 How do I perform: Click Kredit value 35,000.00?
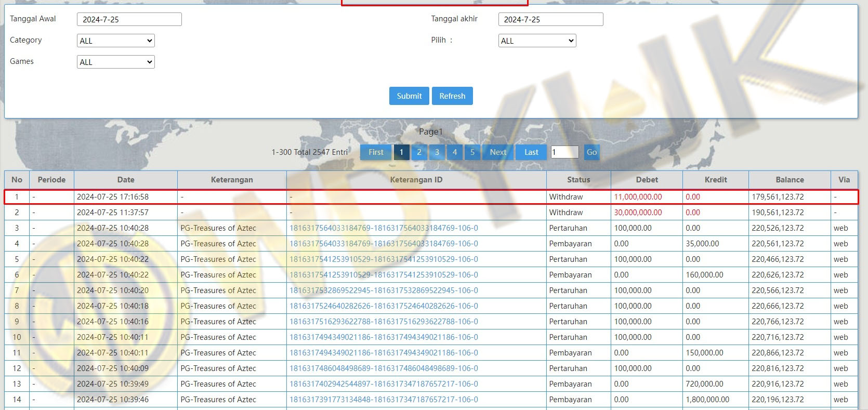(702, 244)
